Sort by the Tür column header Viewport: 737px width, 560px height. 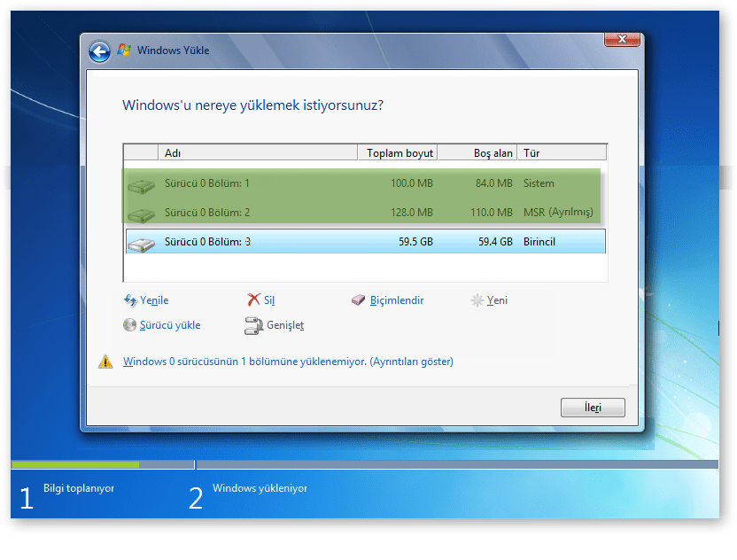[x=562, y=152]
